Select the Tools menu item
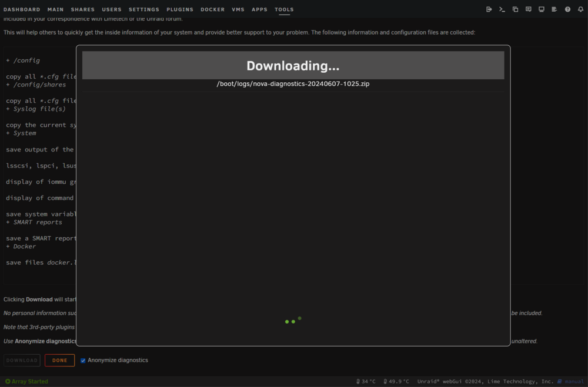Screen dimensions: 588x387 284,9
